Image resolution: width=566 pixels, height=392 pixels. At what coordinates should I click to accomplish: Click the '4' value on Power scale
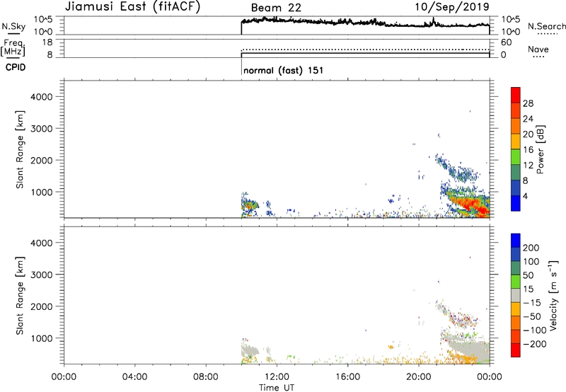526,196
